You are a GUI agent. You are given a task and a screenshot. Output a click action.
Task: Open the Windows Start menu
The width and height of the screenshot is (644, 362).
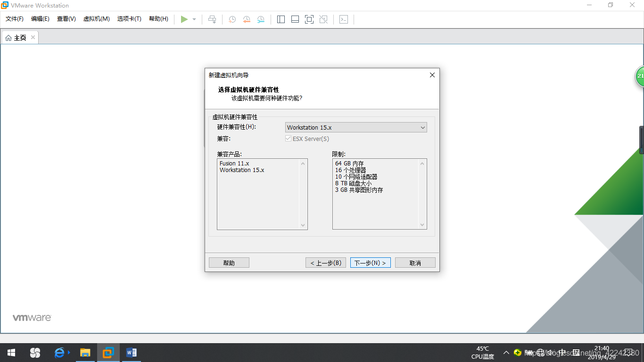(11, 353)
